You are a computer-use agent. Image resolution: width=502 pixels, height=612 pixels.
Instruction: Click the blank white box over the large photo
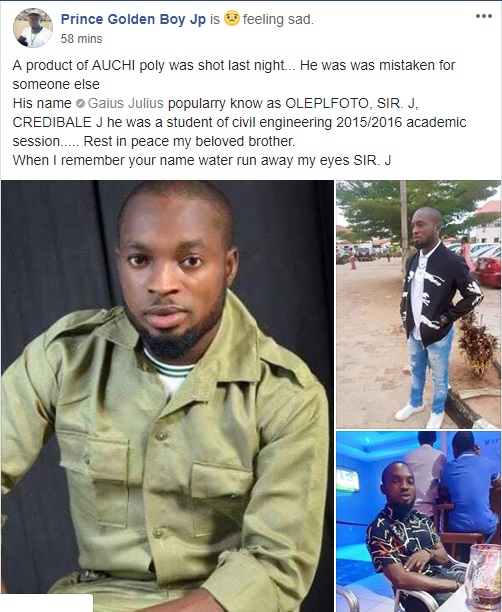pyautogui.click(x=46, y=603)
